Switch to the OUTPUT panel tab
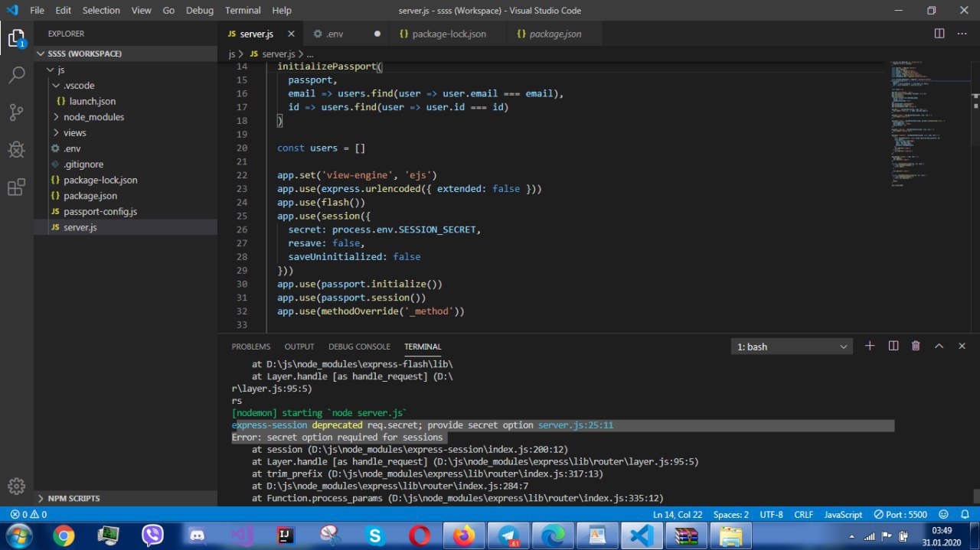This screenshot has width=980, height=550. 299,347
